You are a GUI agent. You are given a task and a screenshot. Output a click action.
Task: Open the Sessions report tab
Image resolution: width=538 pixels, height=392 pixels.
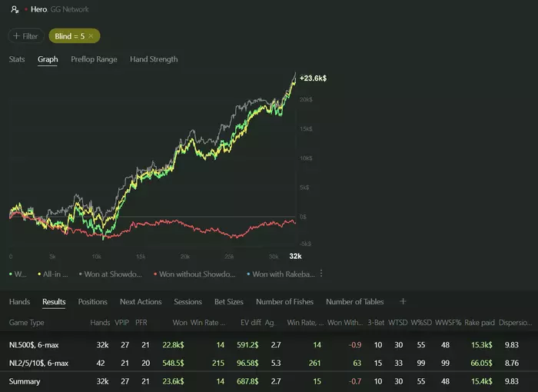coord(188,302)
